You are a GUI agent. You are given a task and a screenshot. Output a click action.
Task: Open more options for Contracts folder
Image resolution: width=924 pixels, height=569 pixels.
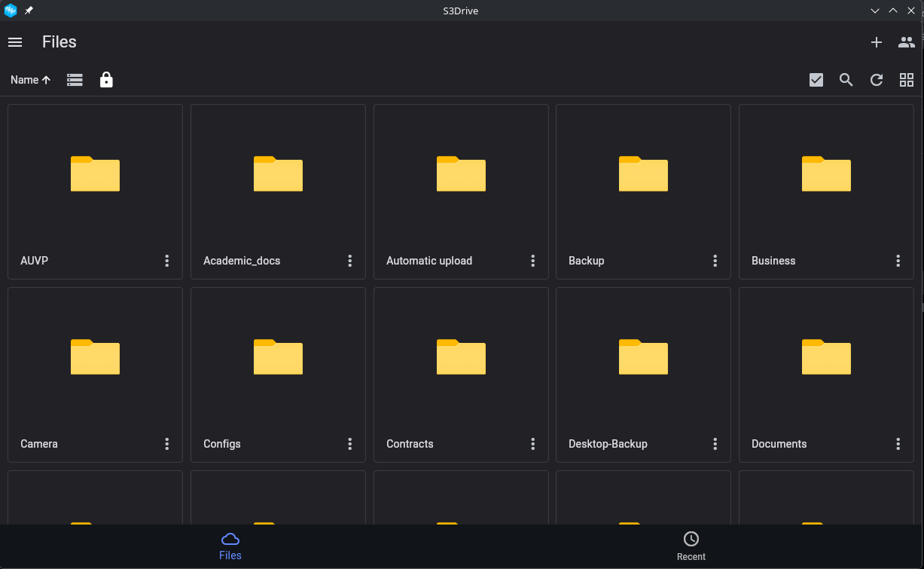coord(532,444)
